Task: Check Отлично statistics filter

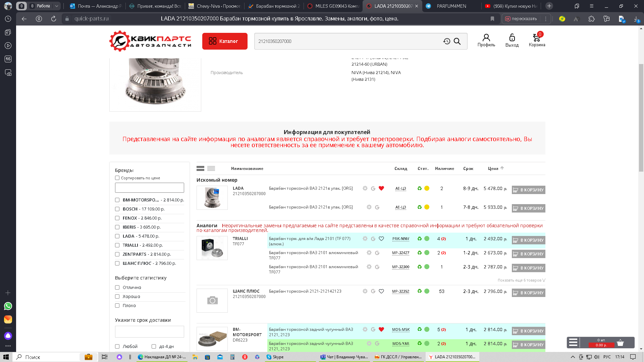Action: coord(117,288)
